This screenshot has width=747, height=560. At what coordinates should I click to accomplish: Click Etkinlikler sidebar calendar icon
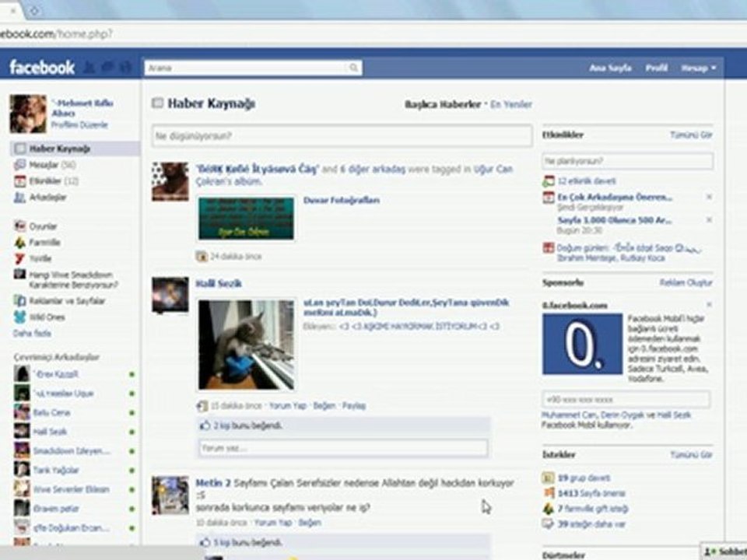[20, 181]
